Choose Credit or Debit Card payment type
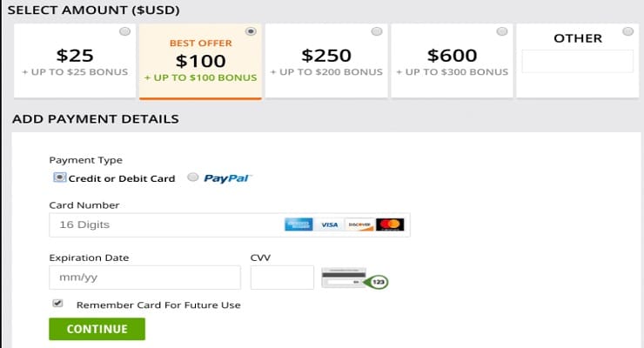Image resolution: width=644 pixels, height=348 pixels. 59,177
